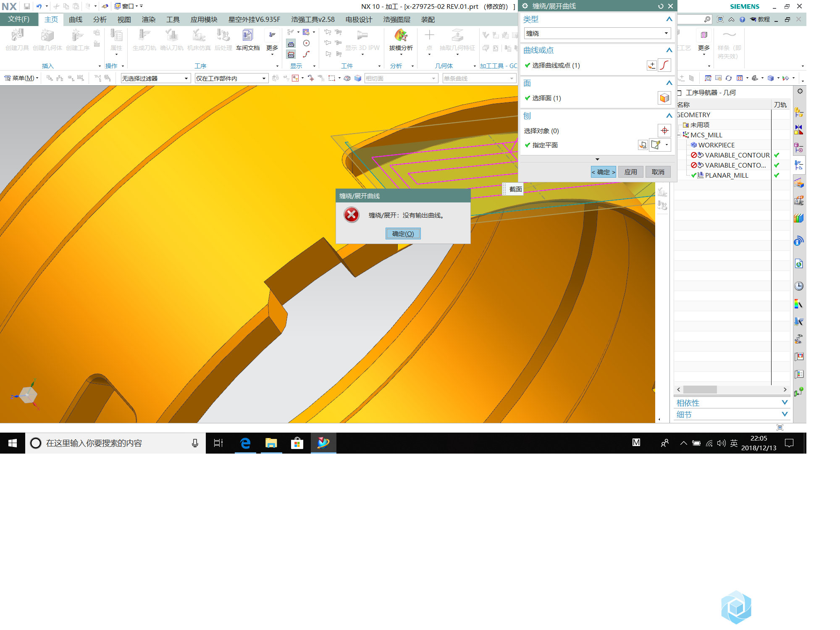Click the undo arrow icon
The image size is (840, 630).
point(39,6)
